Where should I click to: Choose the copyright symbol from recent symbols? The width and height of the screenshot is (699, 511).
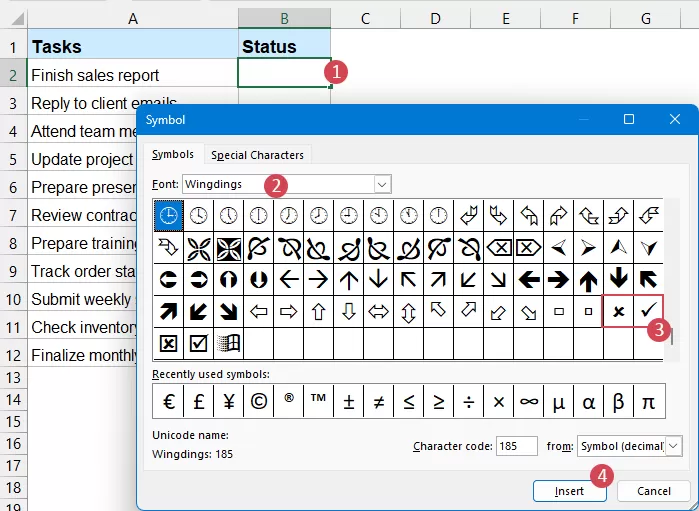tap(259, 402)
